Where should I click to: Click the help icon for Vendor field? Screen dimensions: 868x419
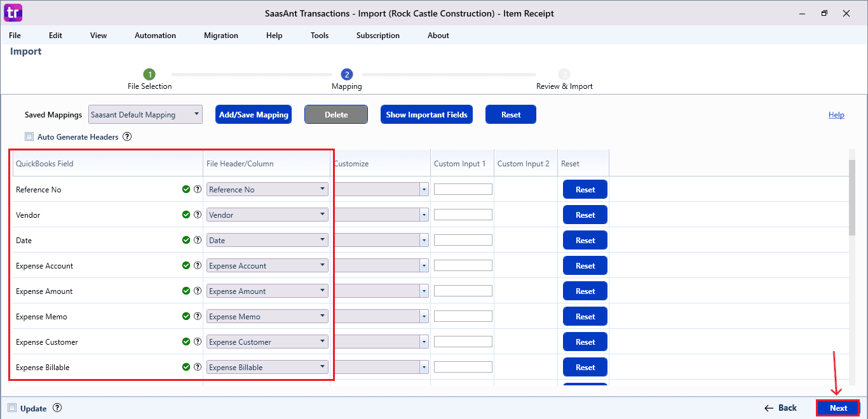tap(197, 215)
